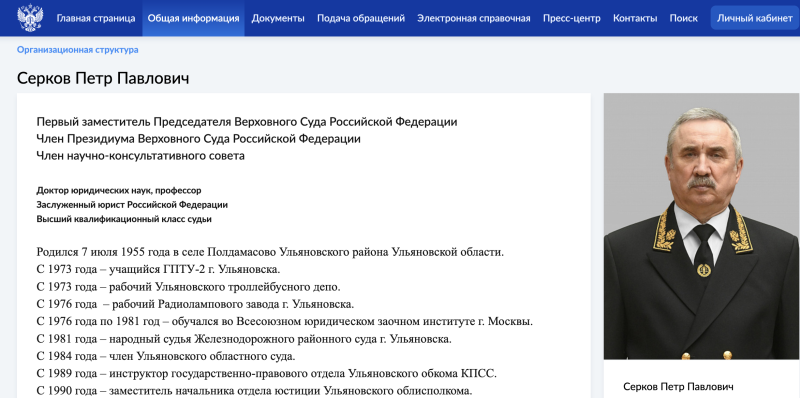Image resolution: width=800 pixels, height=398 pixels.
Task: Open the Главная страница menu item
Action: (x=96, y=18)
